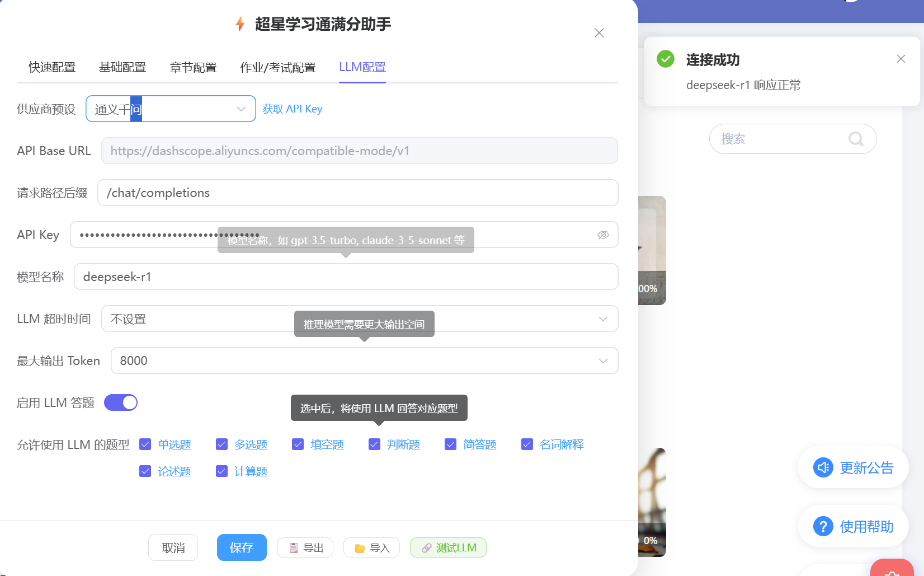Open the 供应商预设 dropdown

coord(171,109)
